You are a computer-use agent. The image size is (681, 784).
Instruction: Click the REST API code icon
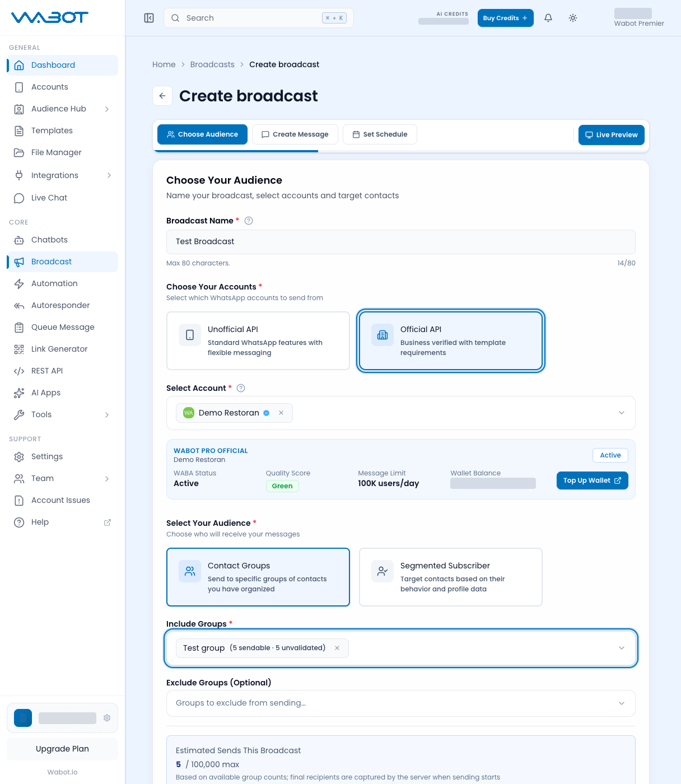point(19,371)
